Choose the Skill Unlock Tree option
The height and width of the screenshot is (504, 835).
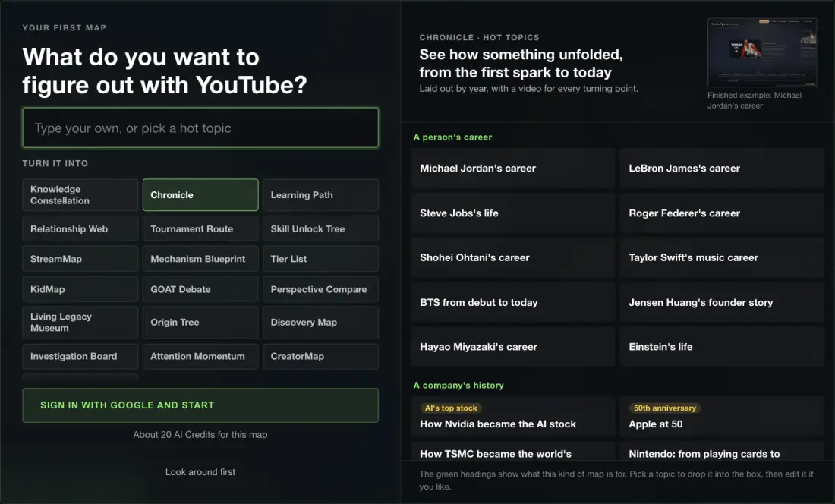(320, 228)
